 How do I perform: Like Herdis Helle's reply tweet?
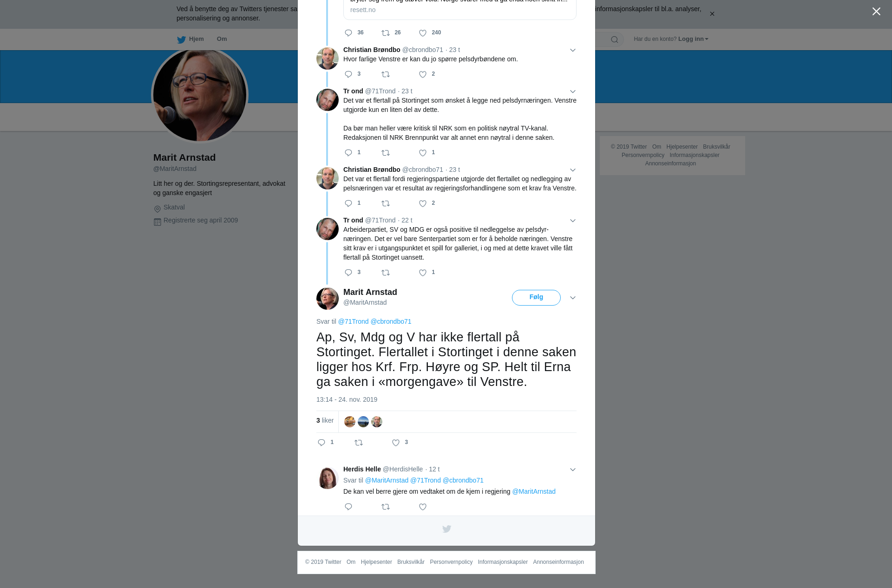pos(423,507)
